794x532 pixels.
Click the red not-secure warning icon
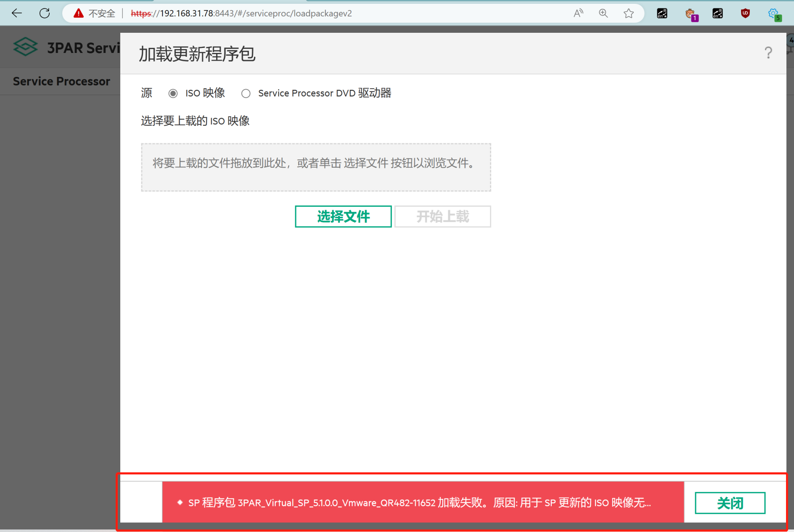(x=79, y=13)
